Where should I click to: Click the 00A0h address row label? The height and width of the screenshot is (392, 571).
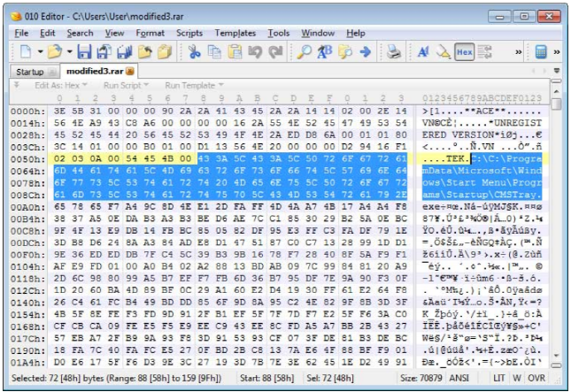pyautogui.click(x=27, y=207)
